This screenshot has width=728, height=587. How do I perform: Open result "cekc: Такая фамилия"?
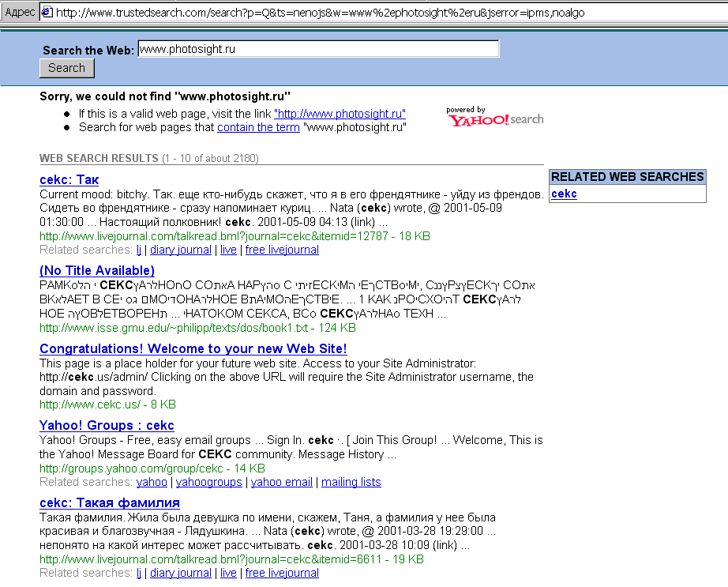(110, 503)
